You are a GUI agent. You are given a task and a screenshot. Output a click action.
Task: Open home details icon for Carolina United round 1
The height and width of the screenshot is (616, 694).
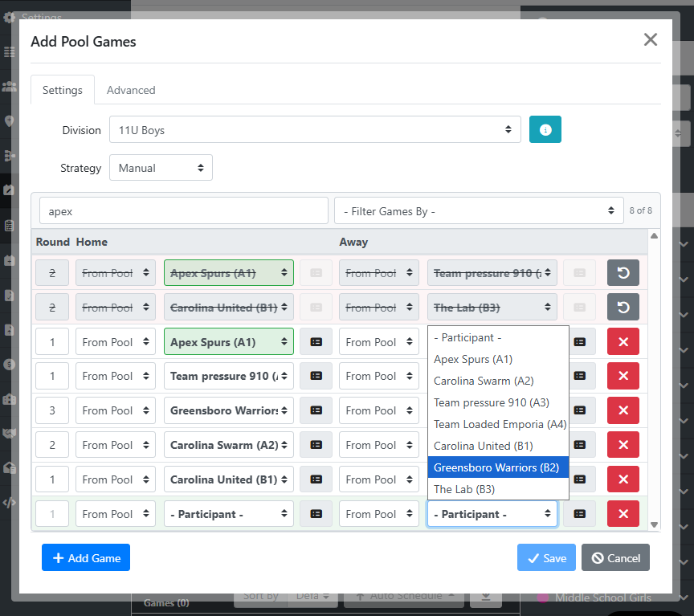tap(316, 479)
